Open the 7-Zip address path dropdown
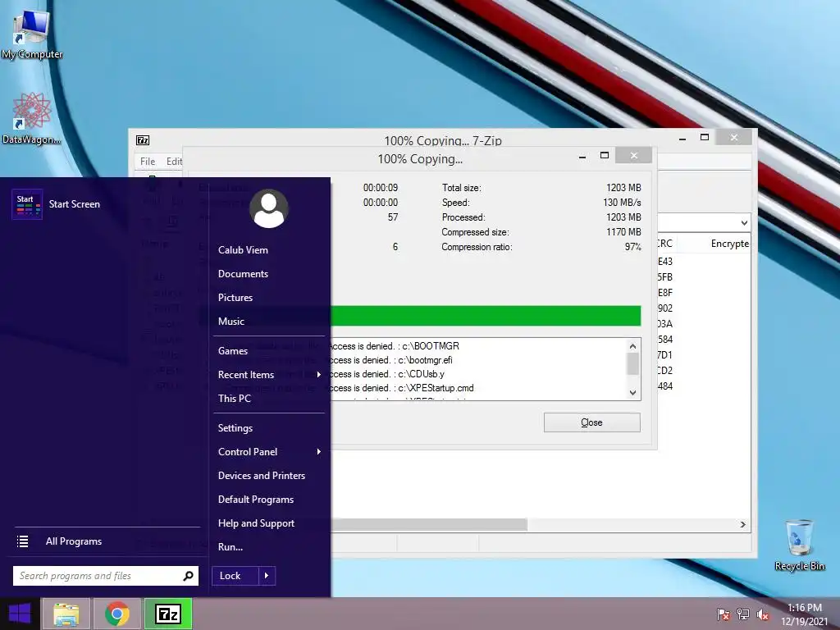This screenshot has width=840, height=630. (x=744, y=223)
